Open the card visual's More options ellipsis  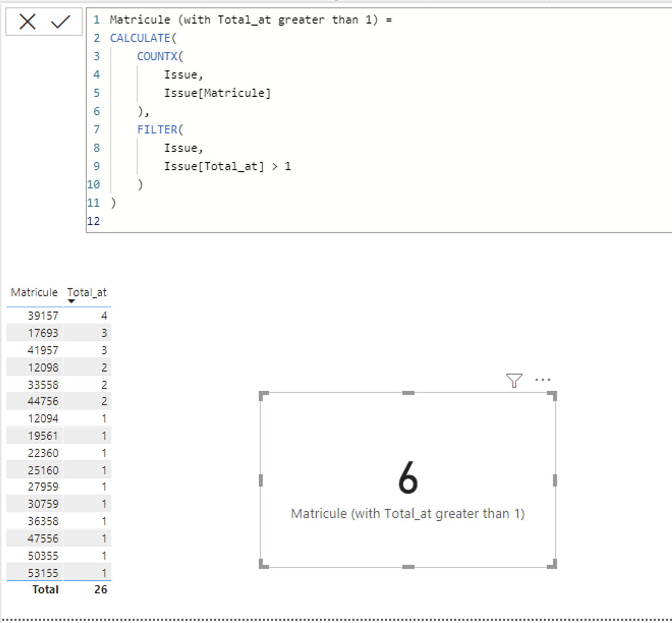click(x=543, y=380)
